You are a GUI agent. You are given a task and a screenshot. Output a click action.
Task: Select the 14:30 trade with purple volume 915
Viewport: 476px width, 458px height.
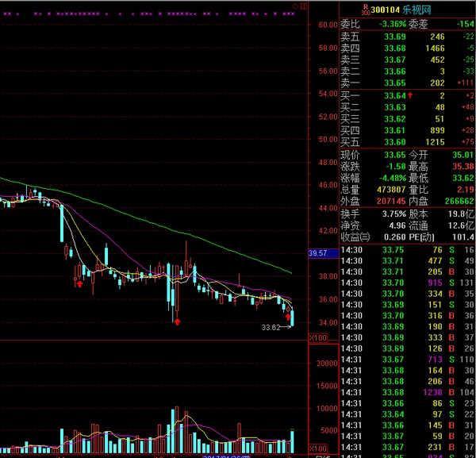pos(407,283)
